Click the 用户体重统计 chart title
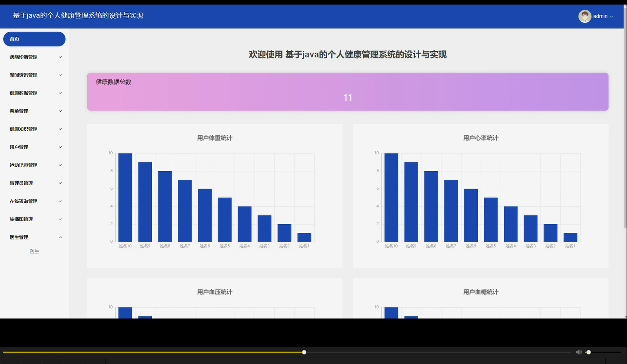This screenshot has width=627, height=364. 215,138
